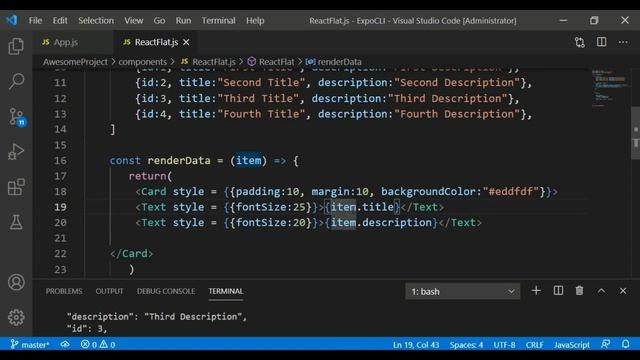Image resolution: width=640 pixels, height=360 pixels.
Task: Open the Terminal menu
Action: coord(218,20)
